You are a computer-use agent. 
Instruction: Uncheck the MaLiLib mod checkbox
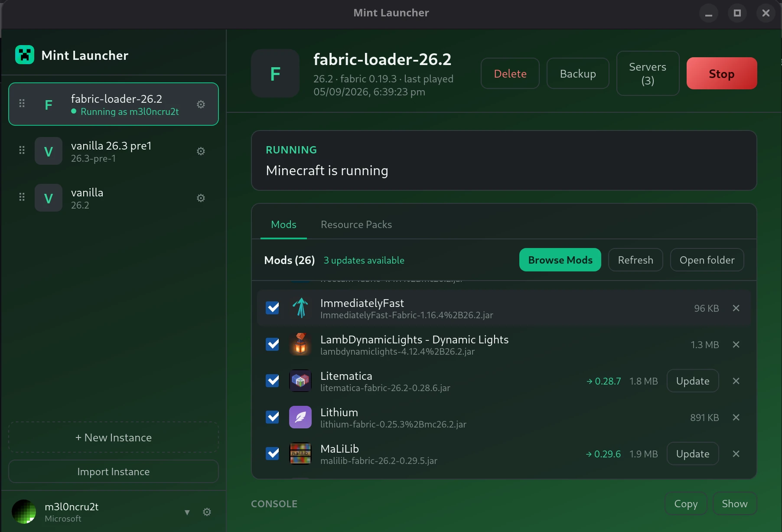point(273,454)
